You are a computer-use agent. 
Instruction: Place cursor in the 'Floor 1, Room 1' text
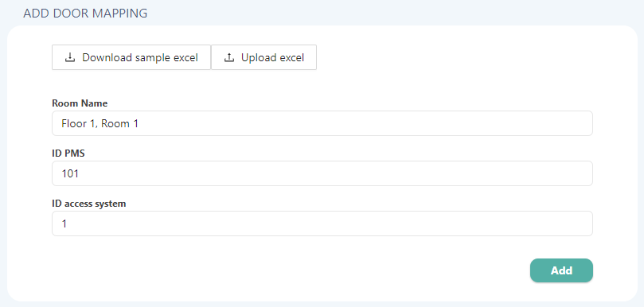(x=100, y=123)
